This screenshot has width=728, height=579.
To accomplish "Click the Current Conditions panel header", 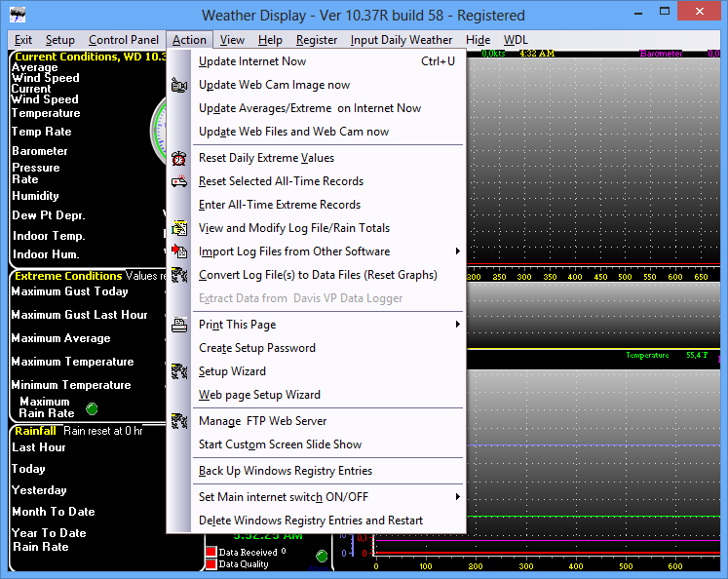I will [90, 57].
